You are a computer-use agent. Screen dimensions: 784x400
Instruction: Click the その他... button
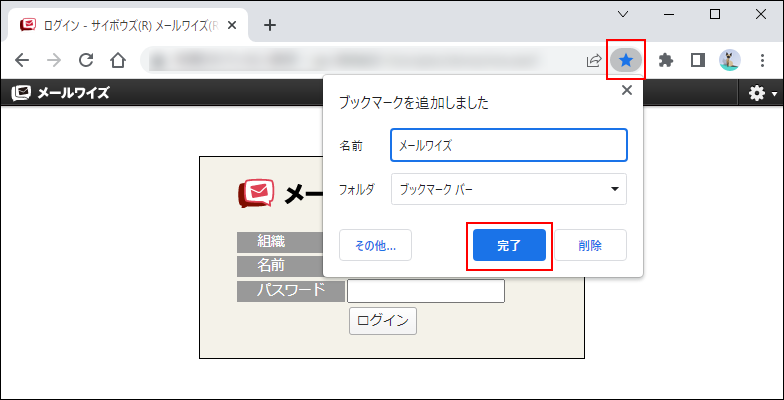tap(376, 245)
